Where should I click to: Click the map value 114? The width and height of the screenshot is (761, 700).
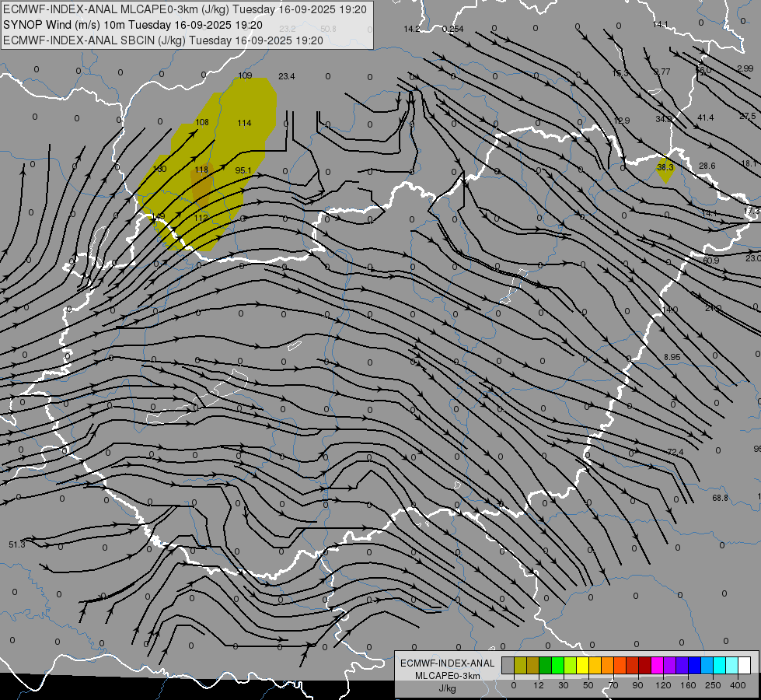coord(244,123)
